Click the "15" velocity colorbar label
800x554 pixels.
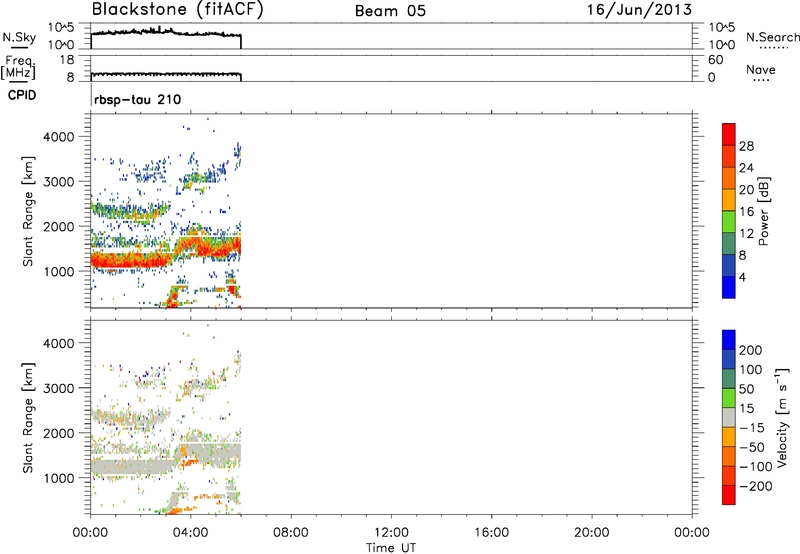746,408
